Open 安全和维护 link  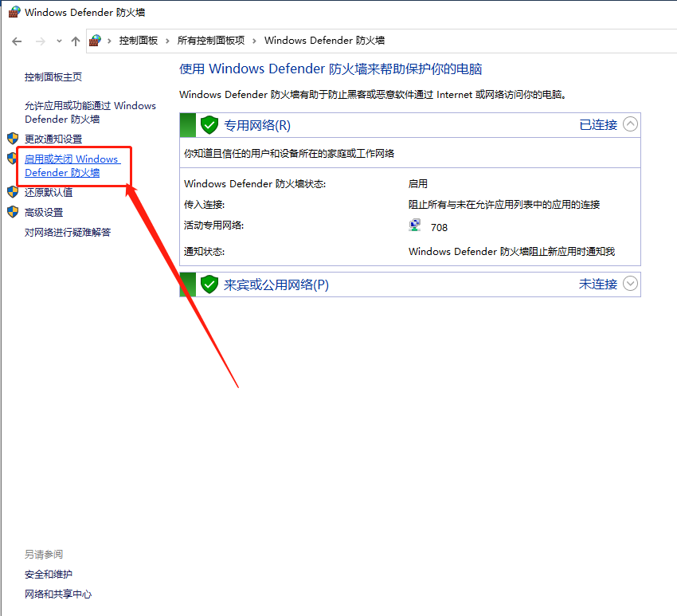click(49, 575)
